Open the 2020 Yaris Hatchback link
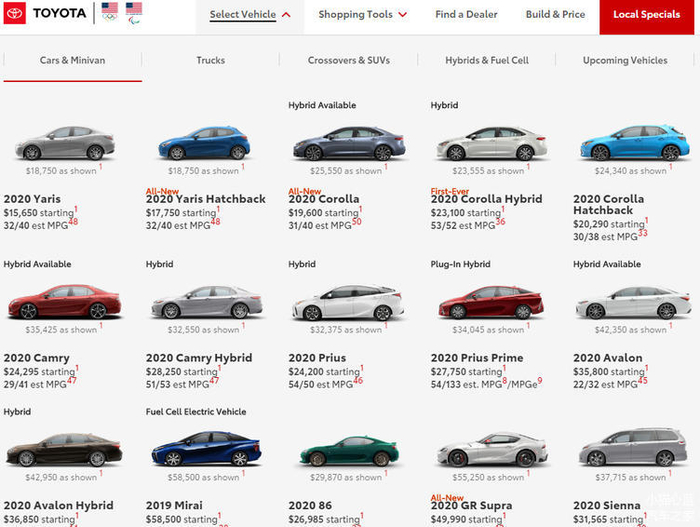 205,199
